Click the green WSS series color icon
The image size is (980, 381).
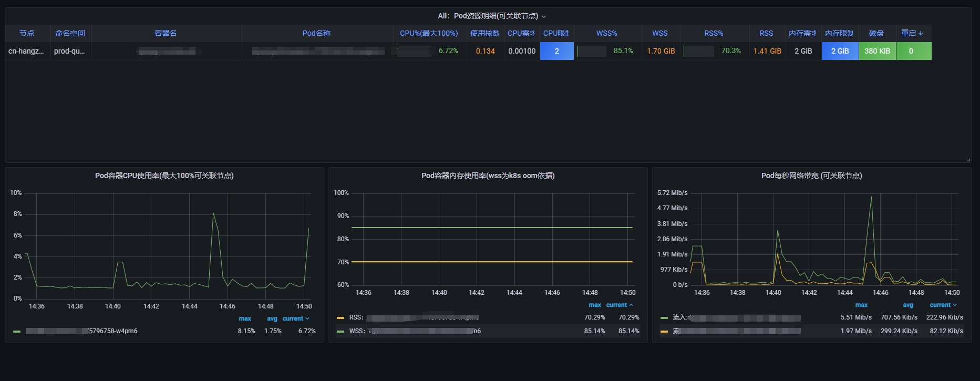pos(341,332)
